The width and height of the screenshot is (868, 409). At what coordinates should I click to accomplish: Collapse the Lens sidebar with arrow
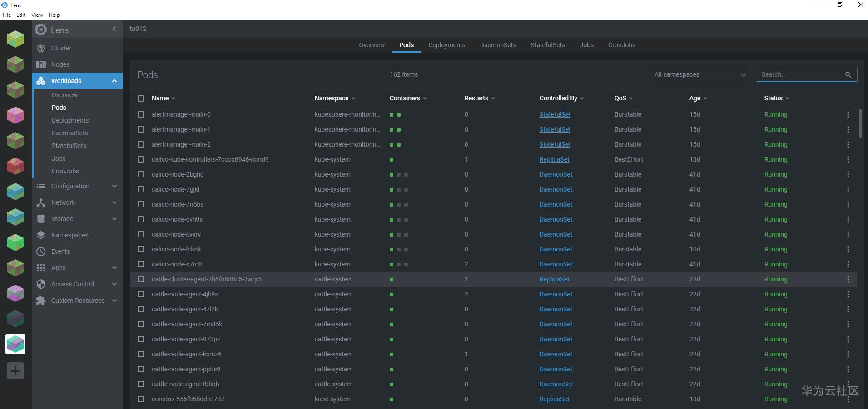(114, 29)
